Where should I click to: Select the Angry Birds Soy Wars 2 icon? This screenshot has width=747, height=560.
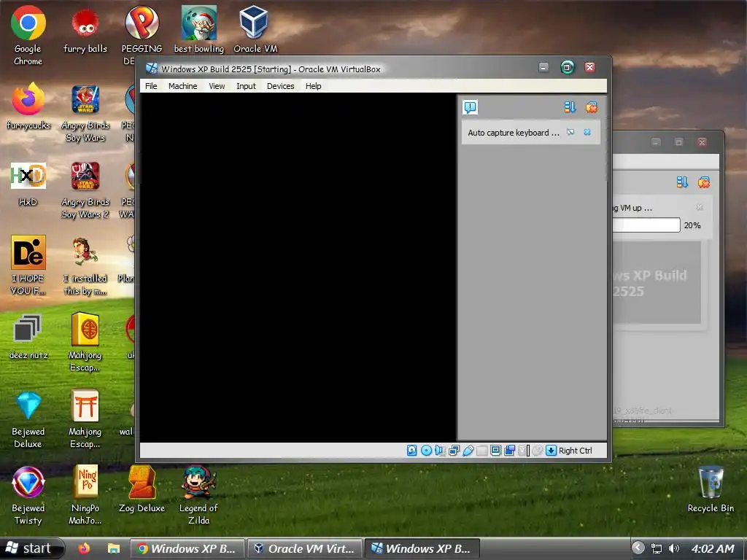(x=85, y=190)
